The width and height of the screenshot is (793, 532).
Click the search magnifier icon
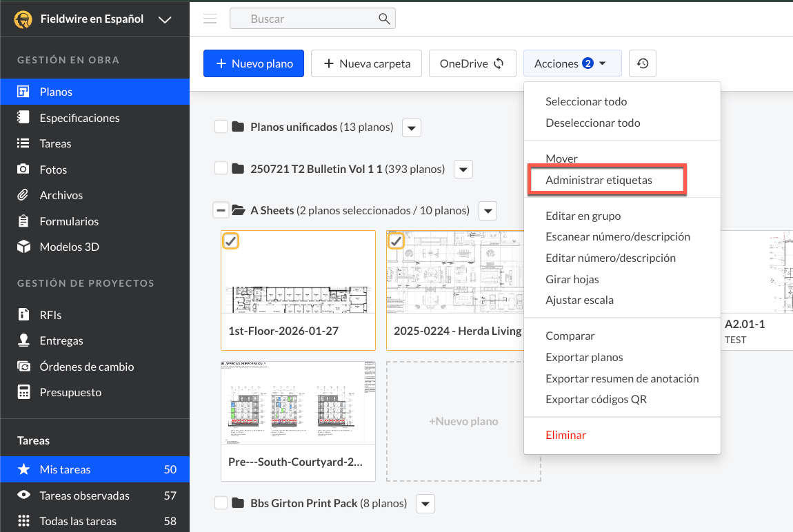[x=384, y=19]
